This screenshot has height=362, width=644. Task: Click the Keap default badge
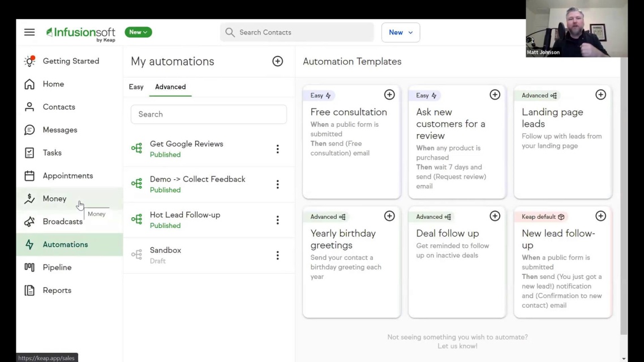543,217
